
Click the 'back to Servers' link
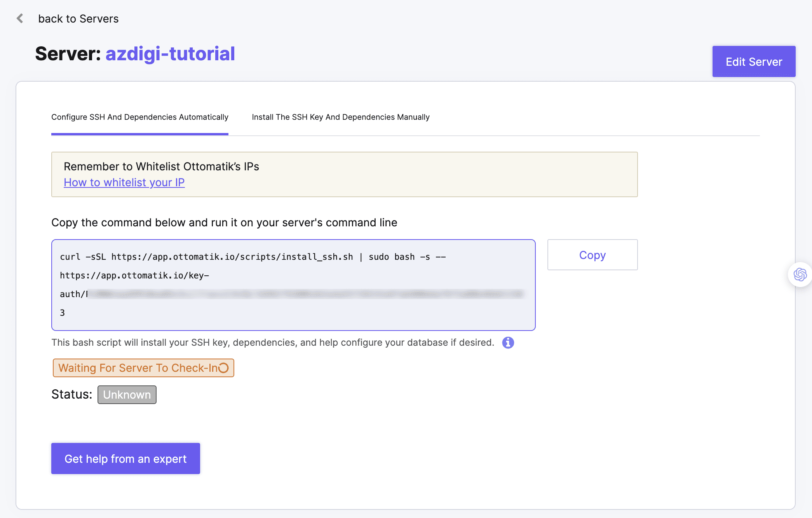pyautogui.click(x=78, y=19)
